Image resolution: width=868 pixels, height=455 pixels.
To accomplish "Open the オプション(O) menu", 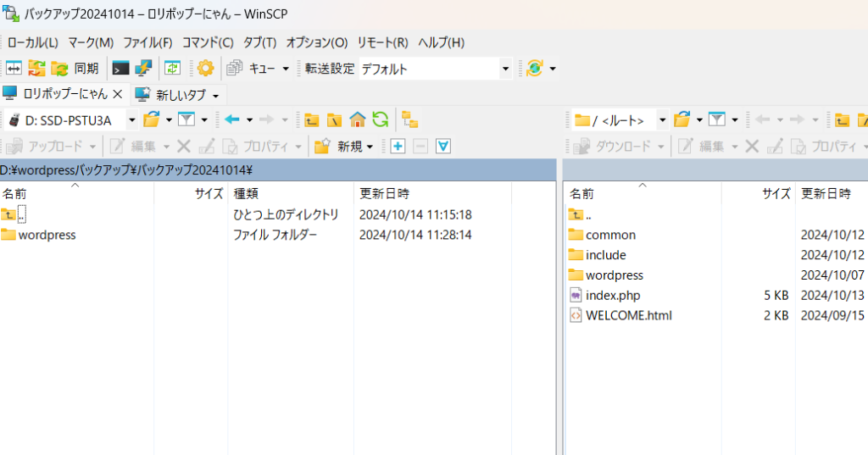I will [x=317, y=42].
